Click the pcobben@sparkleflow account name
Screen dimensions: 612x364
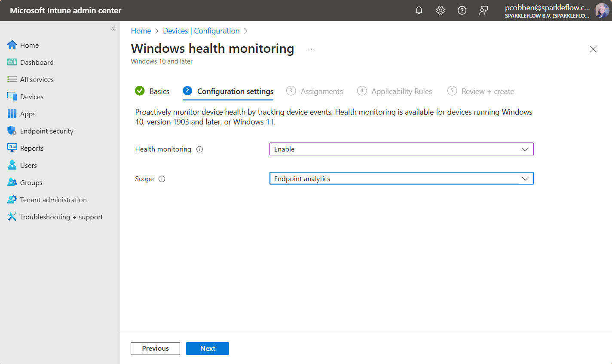(x=547, y=8)
